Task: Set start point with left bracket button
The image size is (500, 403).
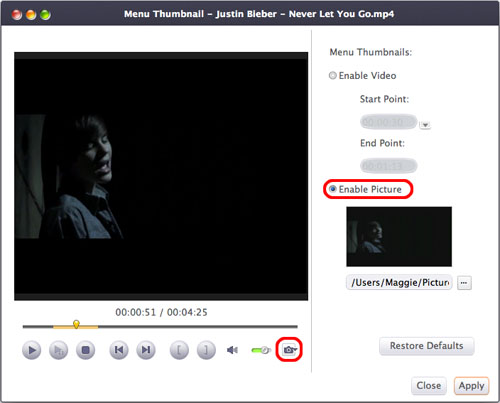Action: [179, 350]
